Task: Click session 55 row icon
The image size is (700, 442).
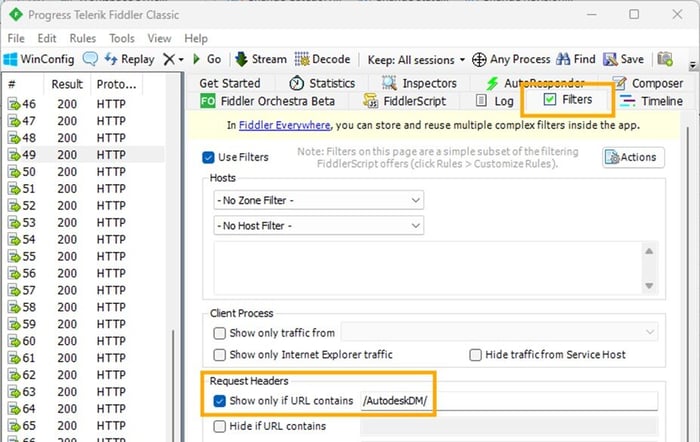Action: (14, 257)
